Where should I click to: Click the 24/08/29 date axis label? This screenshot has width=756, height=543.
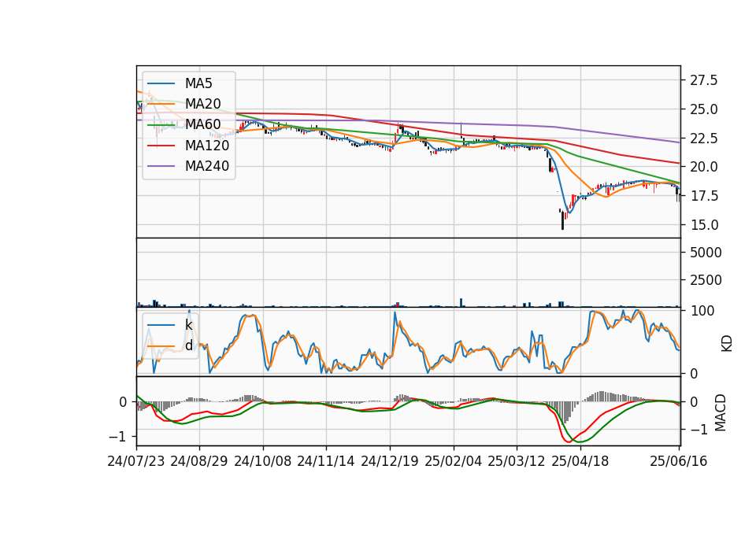199,461
